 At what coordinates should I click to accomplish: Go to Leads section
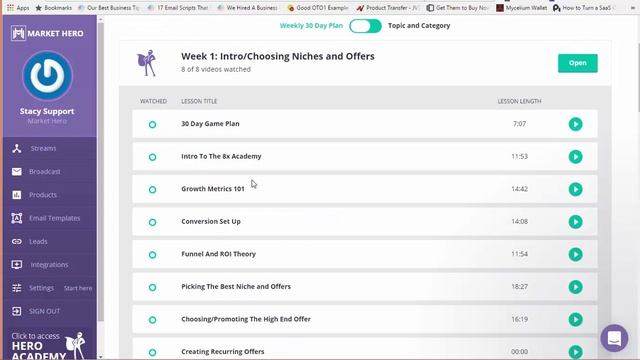(x=38, y=242)
